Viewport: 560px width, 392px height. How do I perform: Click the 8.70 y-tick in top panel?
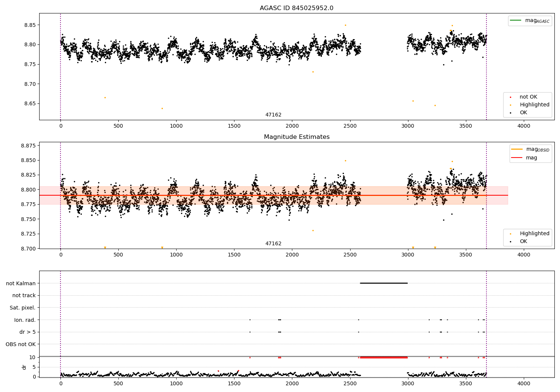tap(30, 84)
